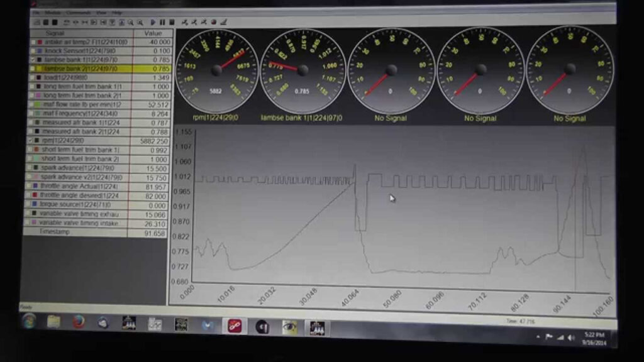Viewport: 644px width, 362px height.
Task: Click the last No Signal gauge dial
Action: (570, 70)
